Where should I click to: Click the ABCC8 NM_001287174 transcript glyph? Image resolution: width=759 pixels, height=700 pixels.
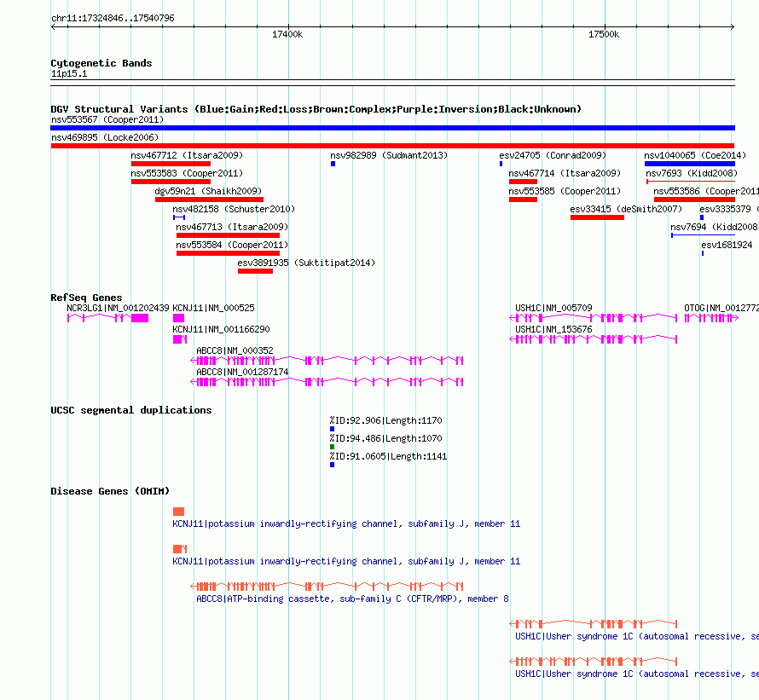coord(327,382)
